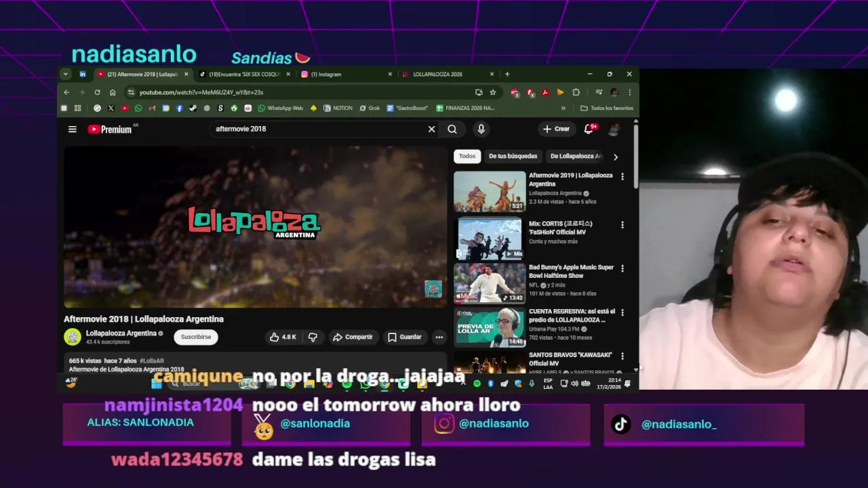Clear the search box with the X
868x488 pixels.
point(431,129)
